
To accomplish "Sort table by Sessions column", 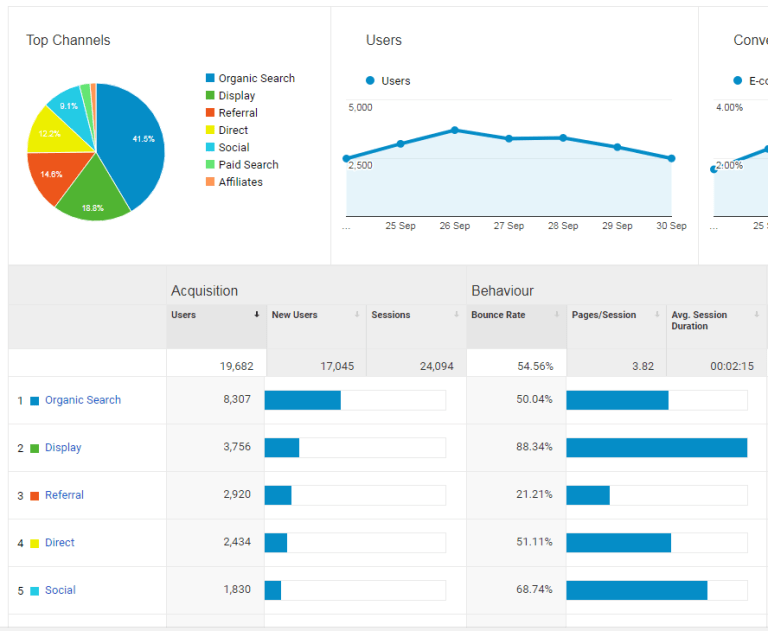I will point(391,315).
